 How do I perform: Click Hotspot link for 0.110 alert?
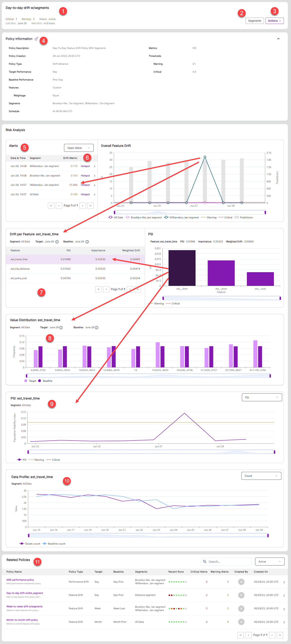tap(85, 166)
